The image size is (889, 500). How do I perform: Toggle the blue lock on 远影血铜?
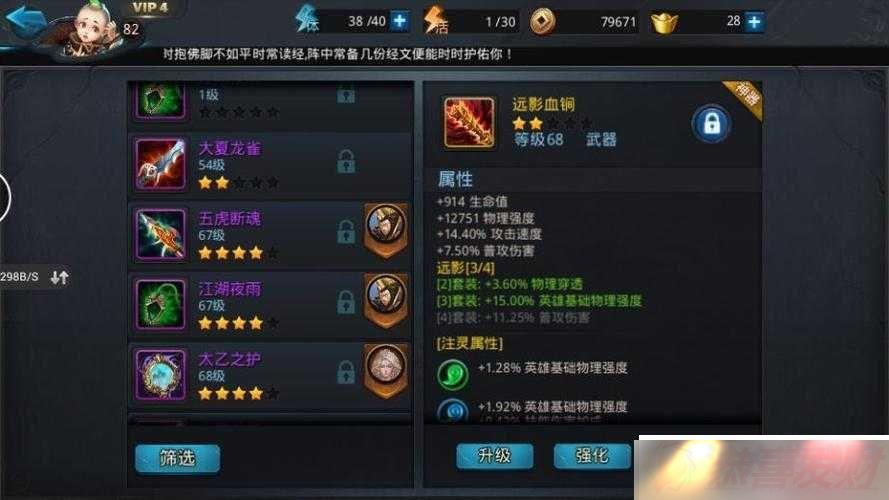711,124
